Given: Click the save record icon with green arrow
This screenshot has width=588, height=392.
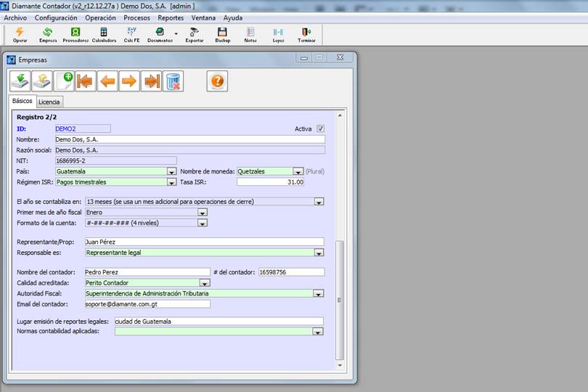Looking at the screenshot, I should [x=20, y=81].
